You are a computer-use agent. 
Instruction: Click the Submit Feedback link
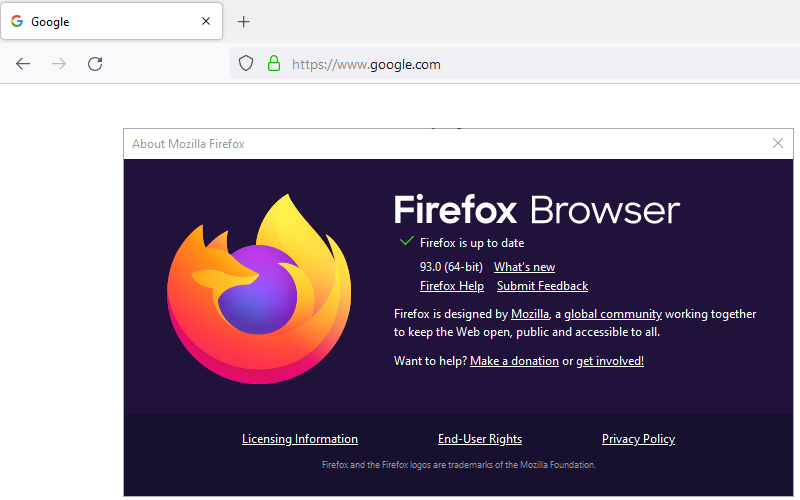tap(542, 286)
